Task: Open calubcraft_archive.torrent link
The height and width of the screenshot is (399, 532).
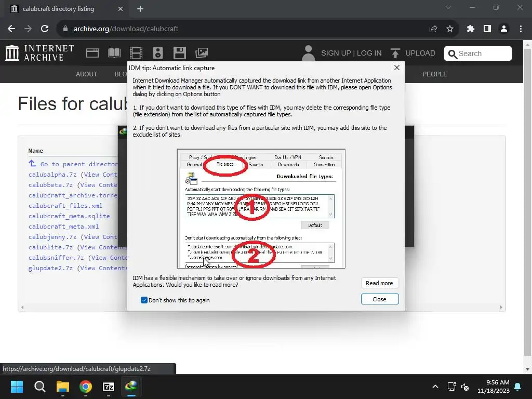Action: coord(73,195)
